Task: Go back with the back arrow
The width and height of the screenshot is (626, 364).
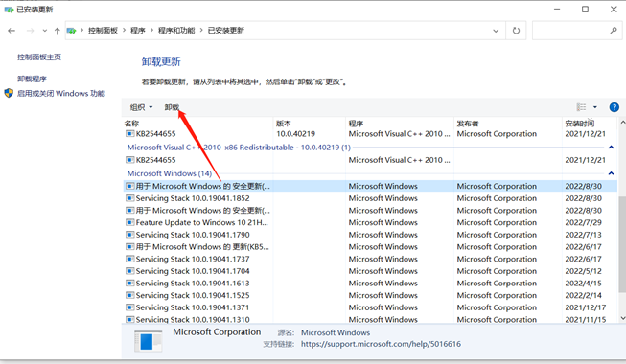Action: click(x=12, y=31)
